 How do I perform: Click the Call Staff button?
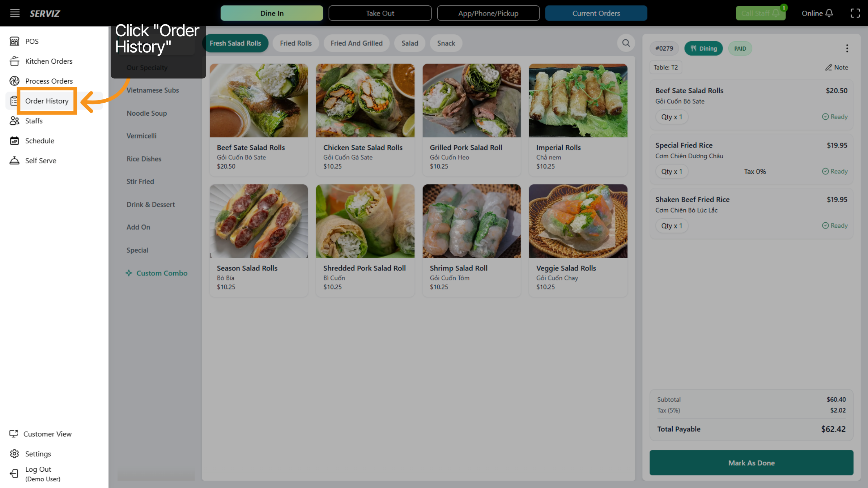(761, 13)
